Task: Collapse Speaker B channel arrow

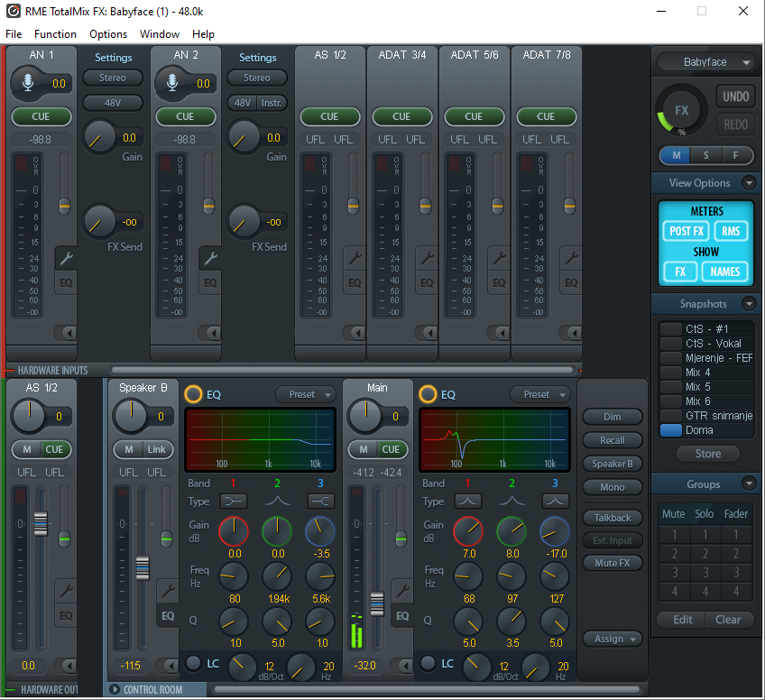Action: [x=168, y=666]
